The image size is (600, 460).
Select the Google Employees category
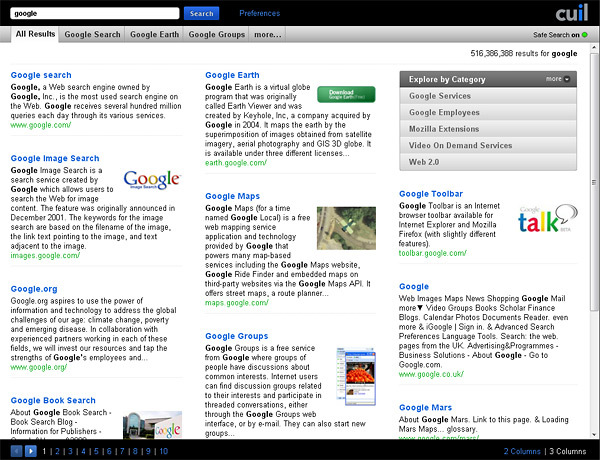pyautogui.click(x=488, y=112)
